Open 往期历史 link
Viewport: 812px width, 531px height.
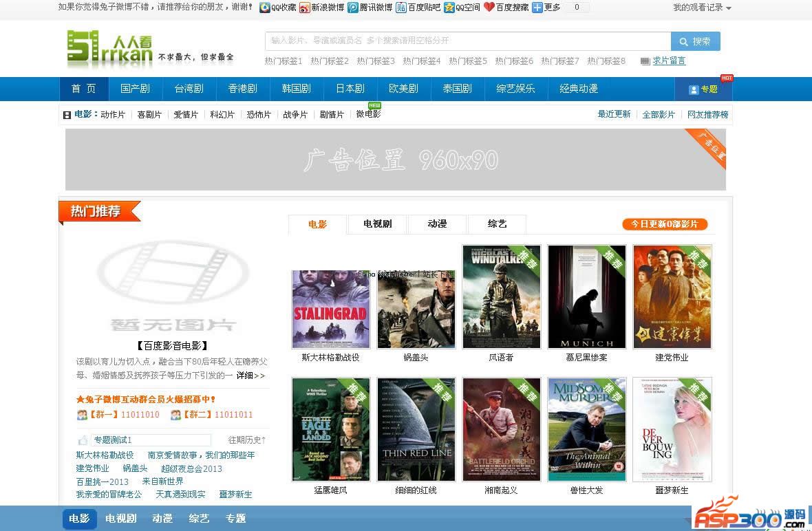click(247, 440)
